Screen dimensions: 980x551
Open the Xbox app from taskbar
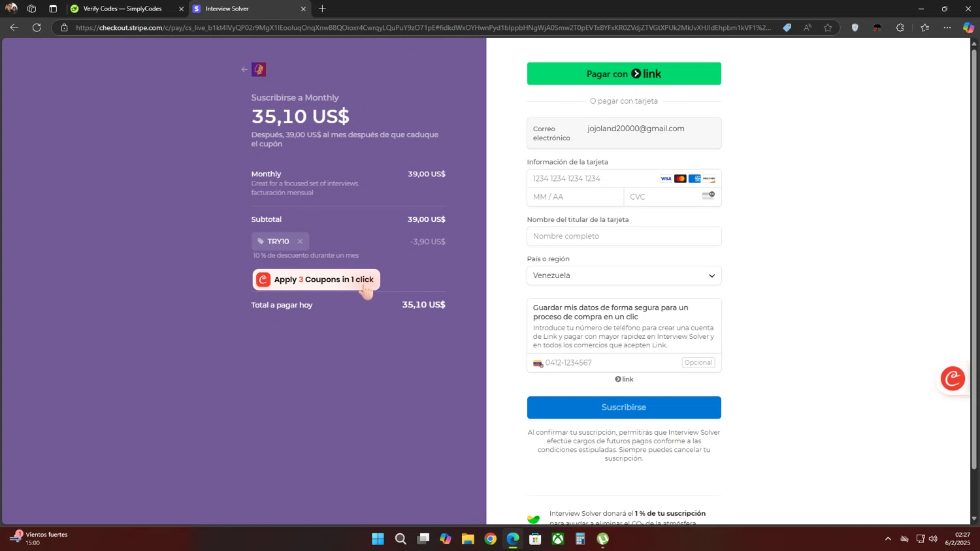(558, 539)
